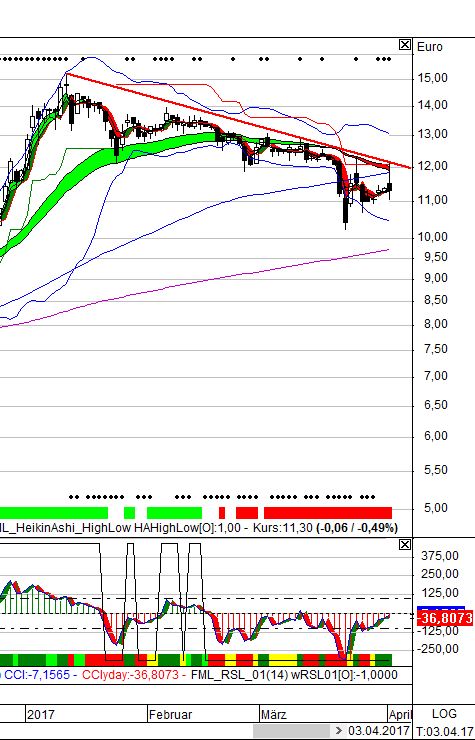
Task: Select the 2017 label on time axis
Action: (41, 715)
